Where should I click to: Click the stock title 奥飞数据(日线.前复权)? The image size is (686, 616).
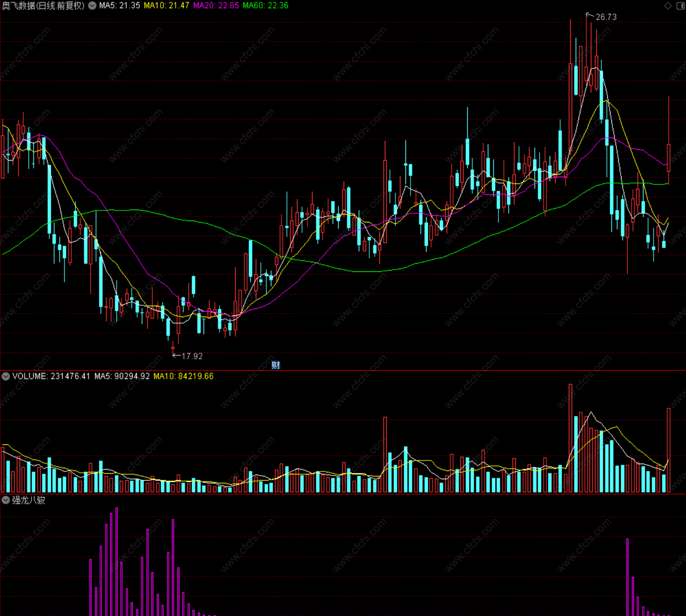coord(43,5)
